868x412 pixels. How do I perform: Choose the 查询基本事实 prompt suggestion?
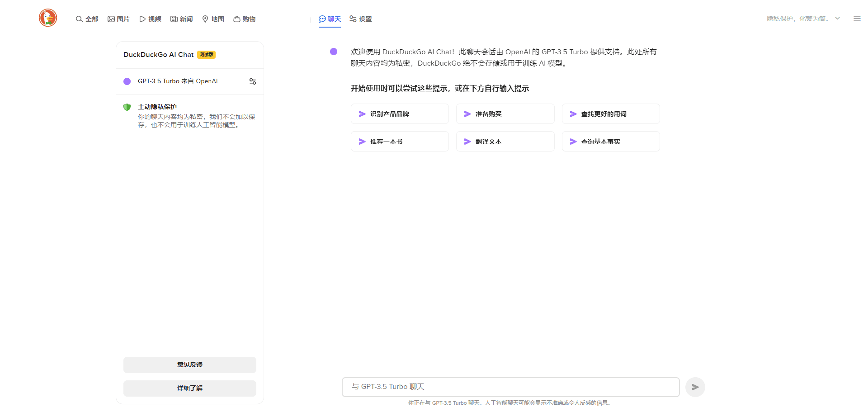pos(611,142)
